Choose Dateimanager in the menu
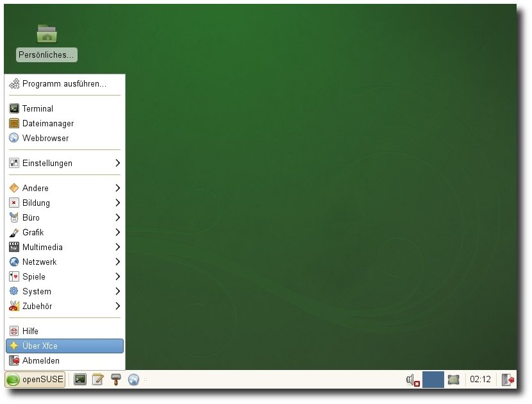 pos(48,124)
